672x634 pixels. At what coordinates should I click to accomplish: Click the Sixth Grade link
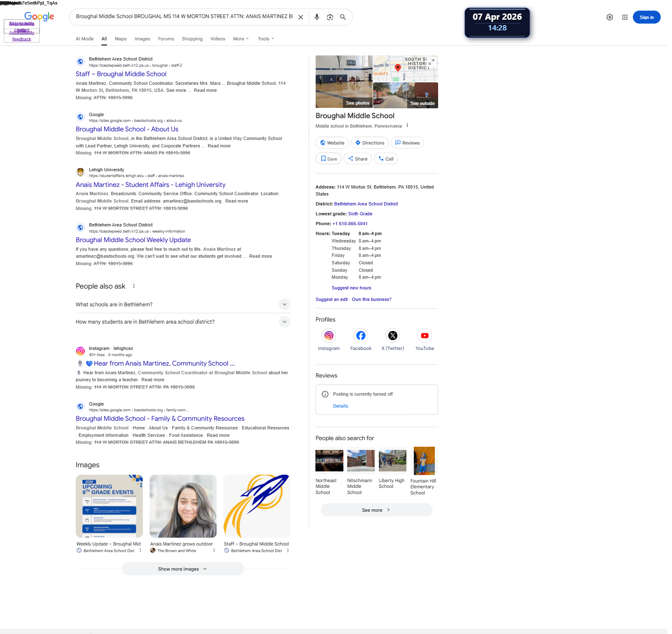tap(360, 214)
